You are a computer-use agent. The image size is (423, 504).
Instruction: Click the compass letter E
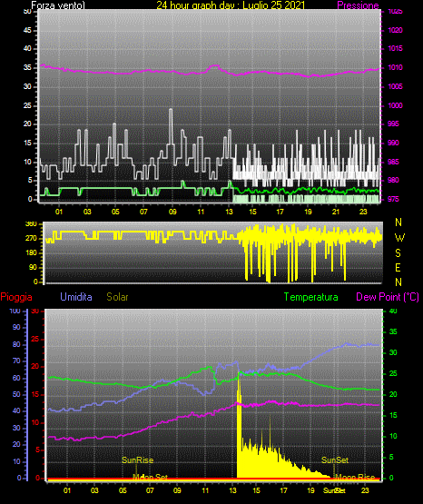pyautogui.click(x=398, y=267)
